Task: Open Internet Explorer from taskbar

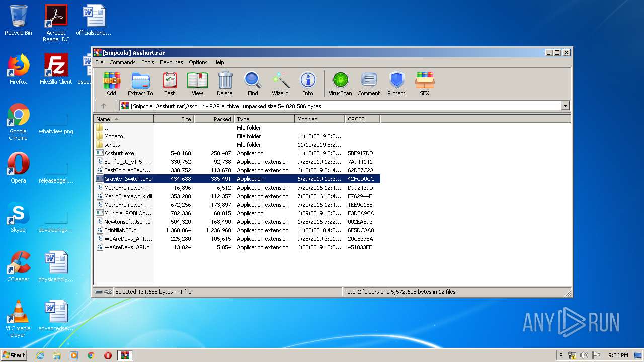Action: tap(40, 355)
